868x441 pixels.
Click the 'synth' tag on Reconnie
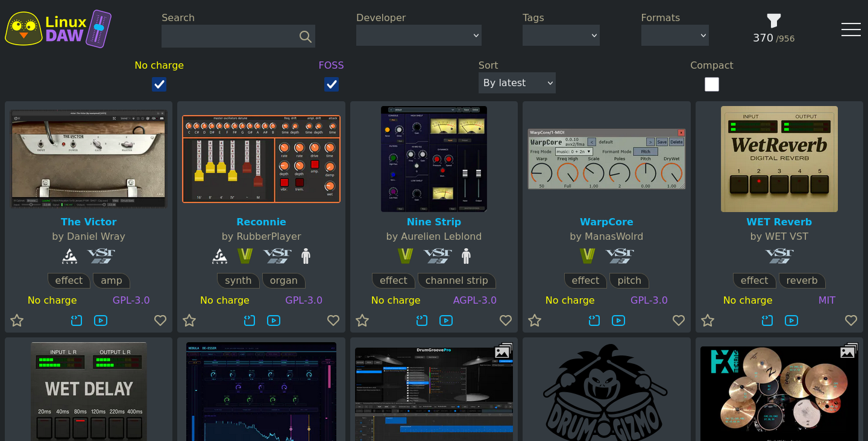238,280
